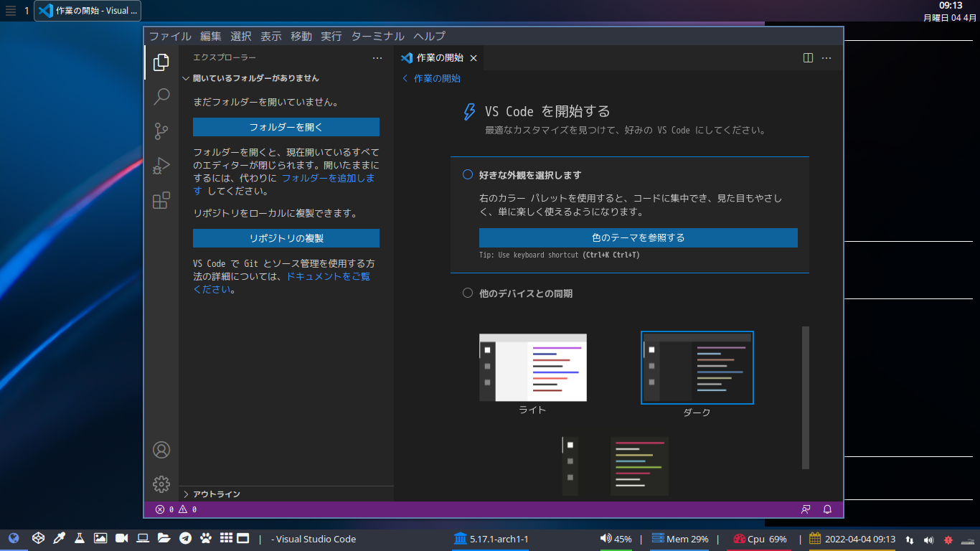Open editor more actions ellipsis
Image resolution: width=980 pixels, height=551 pixels.
(826, 58)
